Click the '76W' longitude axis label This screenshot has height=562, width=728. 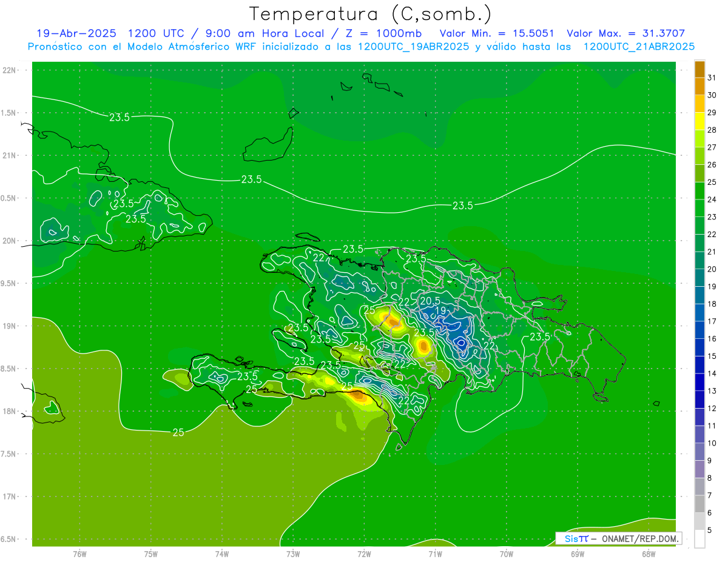79,554
